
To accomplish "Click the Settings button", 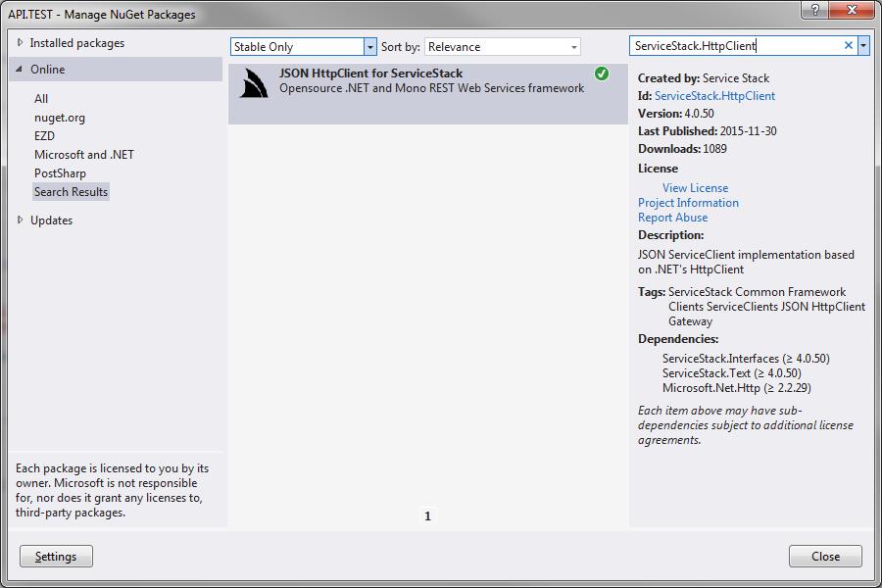I will pyautogui.click(x=56, y=557).
